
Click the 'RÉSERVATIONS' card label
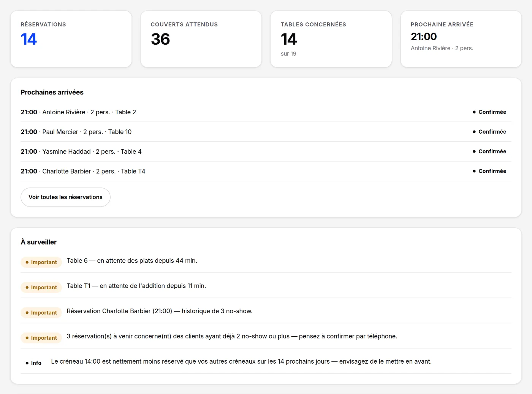tap(43, 24)
